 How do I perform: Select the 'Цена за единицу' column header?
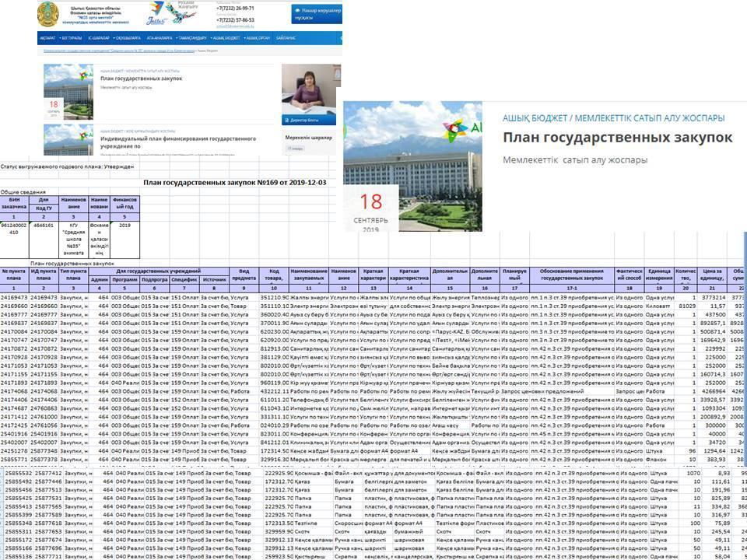pyautogui.click(x=712, y=275)
